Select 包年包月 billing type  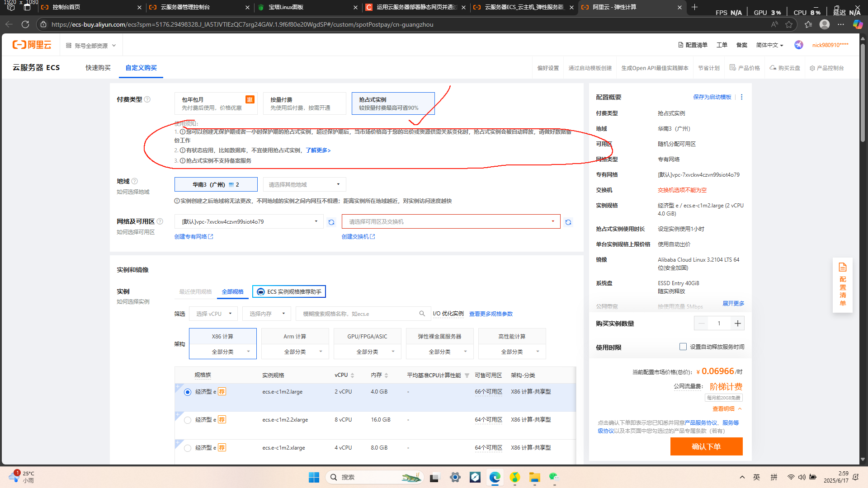coord(216,103)
